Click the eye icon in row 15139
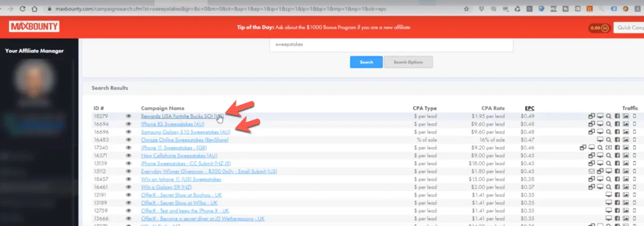 pyautogui.click(x=128, y=163)
